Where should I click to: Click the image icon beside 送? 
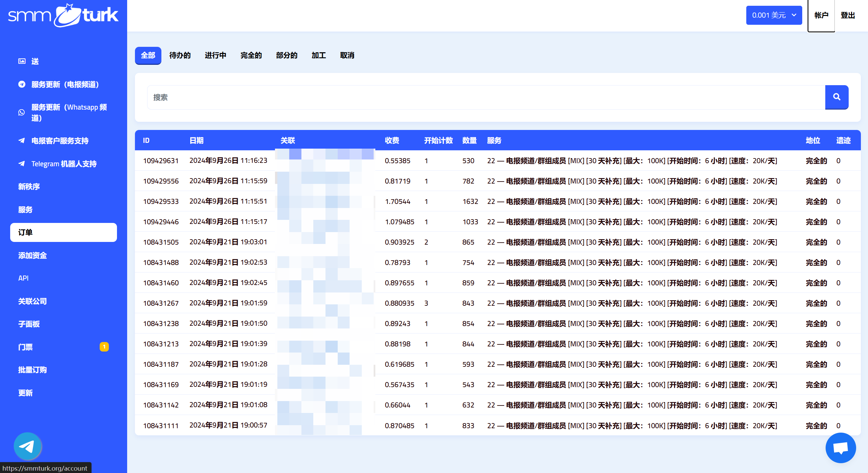pos(22,61)
